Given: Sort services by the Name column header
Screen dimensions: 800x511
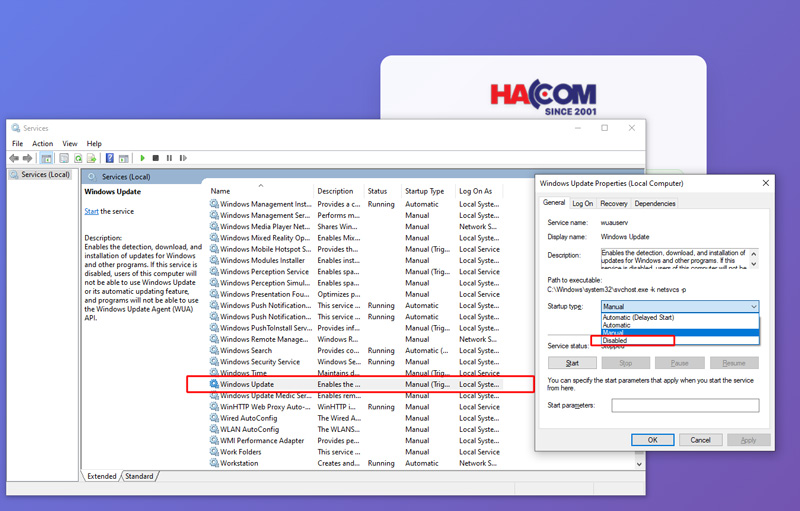Looking at the screenshot, I should [260, 191].
